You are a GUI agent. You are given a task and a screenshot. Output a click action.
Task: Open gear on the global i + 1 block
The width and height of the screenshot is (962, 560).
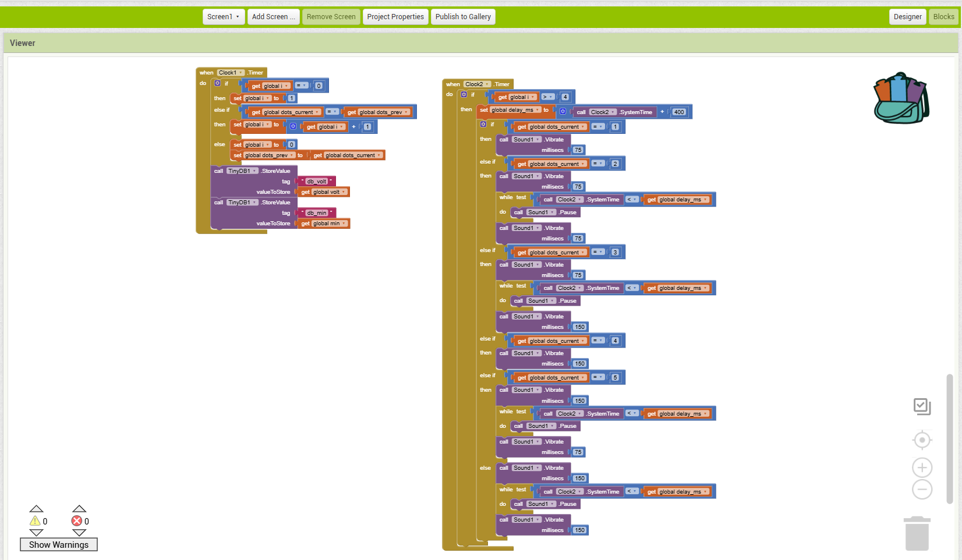(293, 126)
